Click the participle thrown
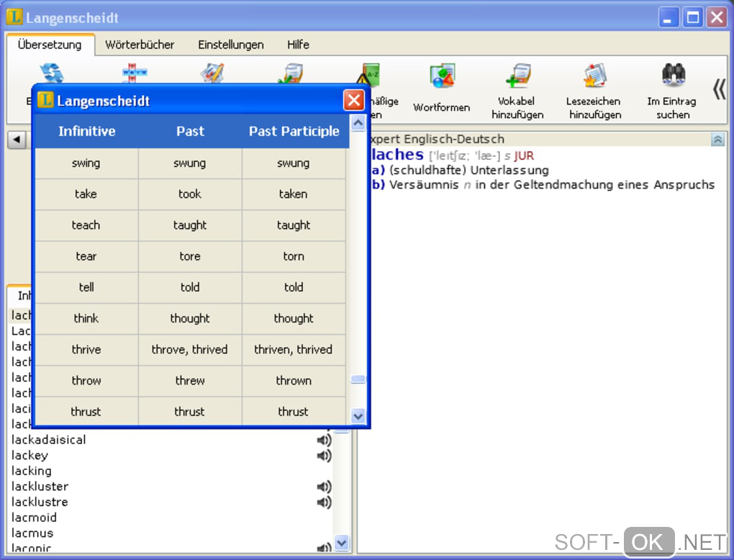 294,381
